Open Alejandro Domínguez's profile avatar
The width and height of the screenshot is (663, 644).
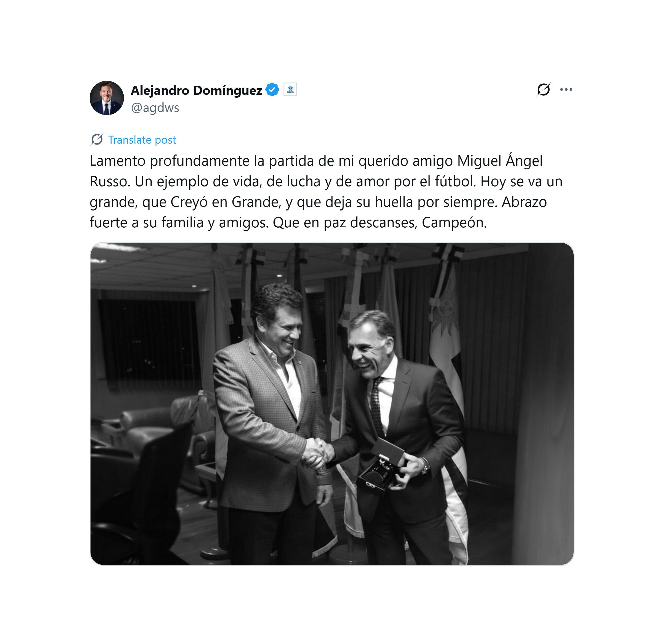click(x=107, y=98)
